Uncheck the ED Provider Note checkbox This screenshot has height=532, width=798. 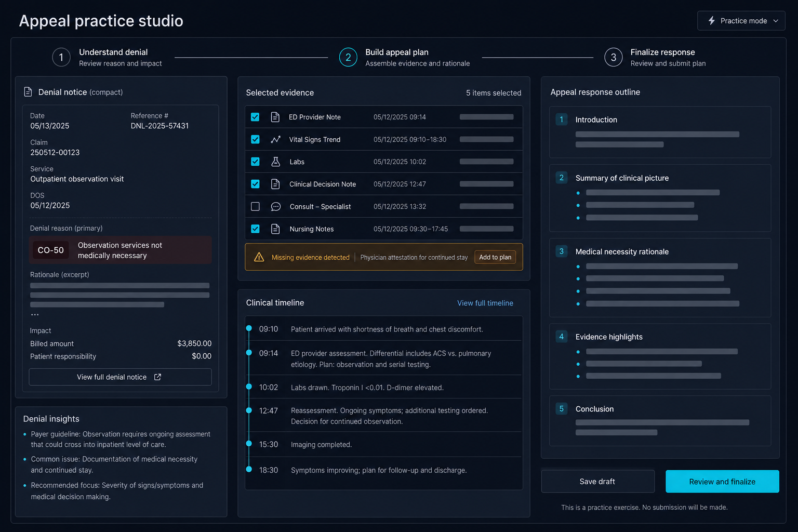coord(255,117)
